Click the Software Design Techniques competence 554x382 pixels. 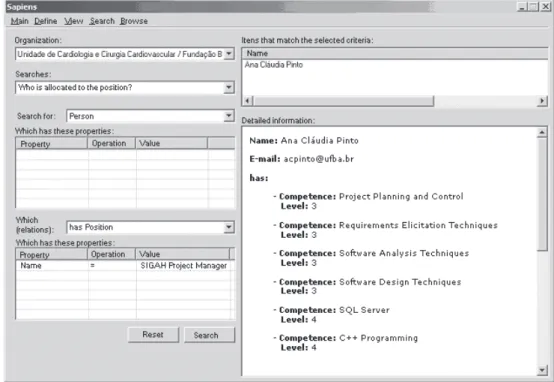pos(400,282)
